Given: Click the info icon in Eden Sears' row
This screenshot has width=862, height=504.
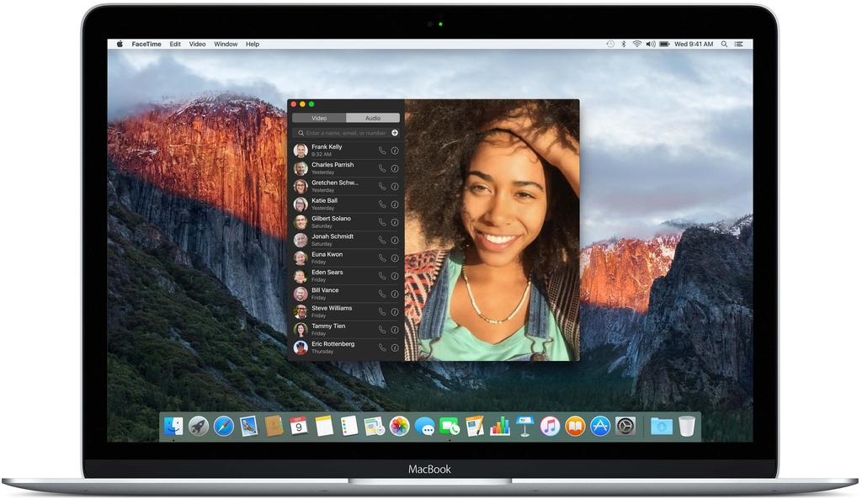Looking at the screenshot, I should tap(395, 276).
